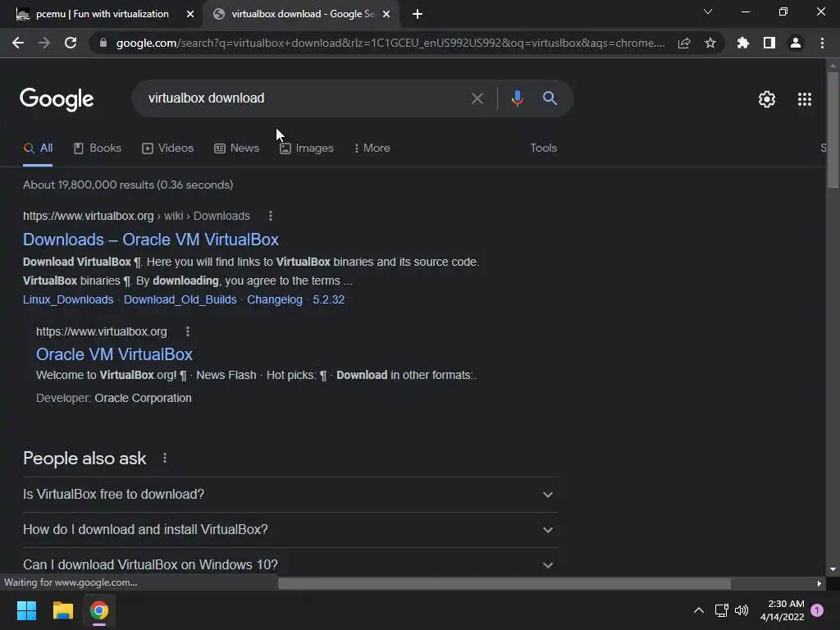Open the network status tray icon
840x630 pixels.
[x=721, y=610]
